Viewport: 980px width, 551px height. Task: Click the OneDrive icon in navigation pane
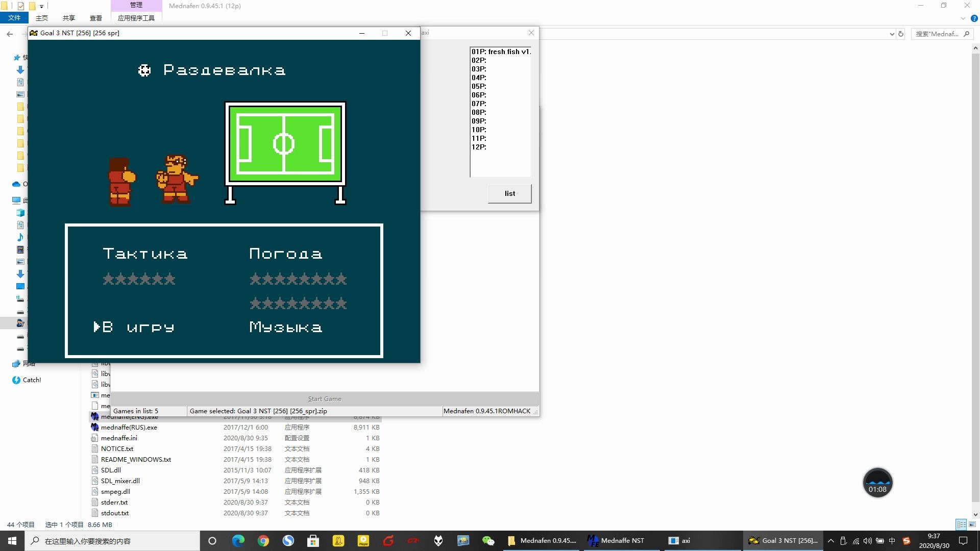(16, 184)
